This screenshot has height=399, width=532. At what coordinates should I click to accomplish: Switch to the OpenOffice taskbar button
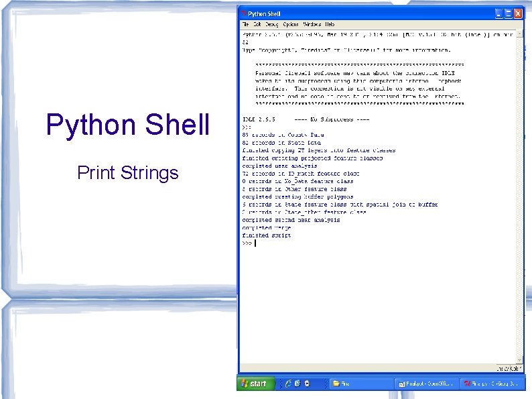pos(427,384)
